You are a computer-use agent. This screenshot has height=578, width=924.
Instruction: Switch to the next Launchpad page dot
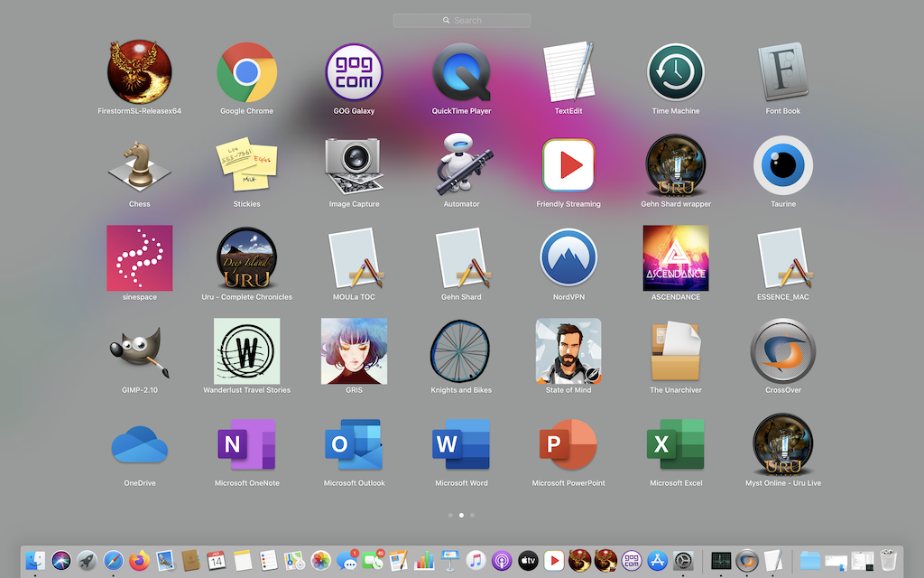[x=472, y=515]
